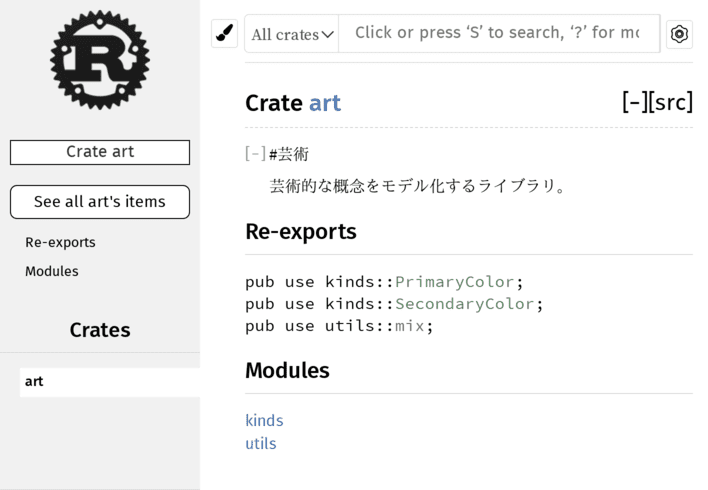Screen dimensions: 708x490
Task: Click the art crate name in the heading
Action: [325, 103]
